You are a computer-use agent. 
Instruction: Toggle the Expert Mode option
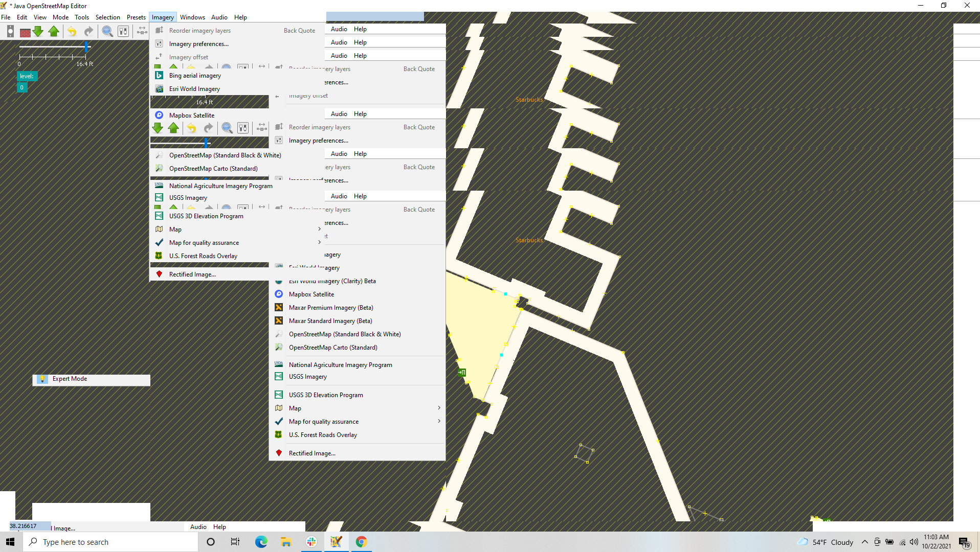coord(70,379)
